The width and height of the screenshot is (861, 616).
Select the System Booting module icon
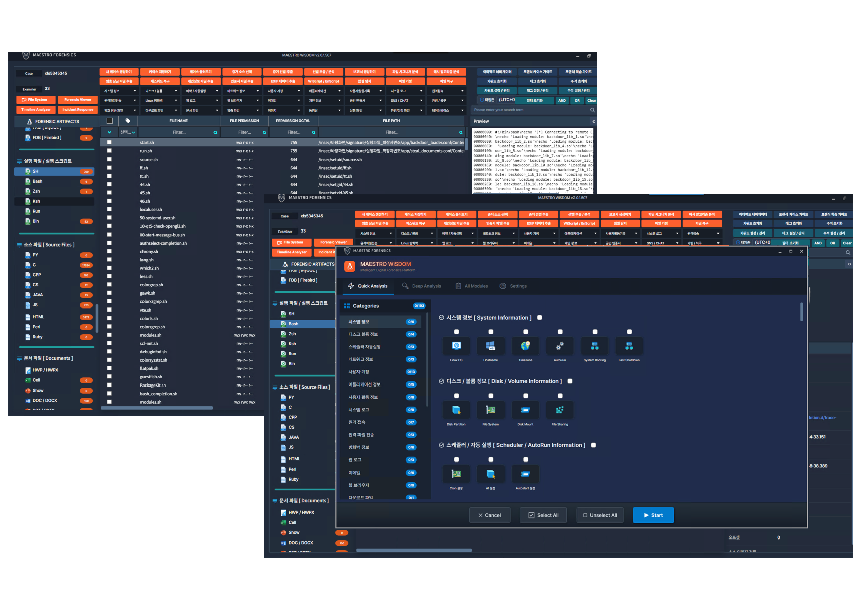click(x=595, y=346)
